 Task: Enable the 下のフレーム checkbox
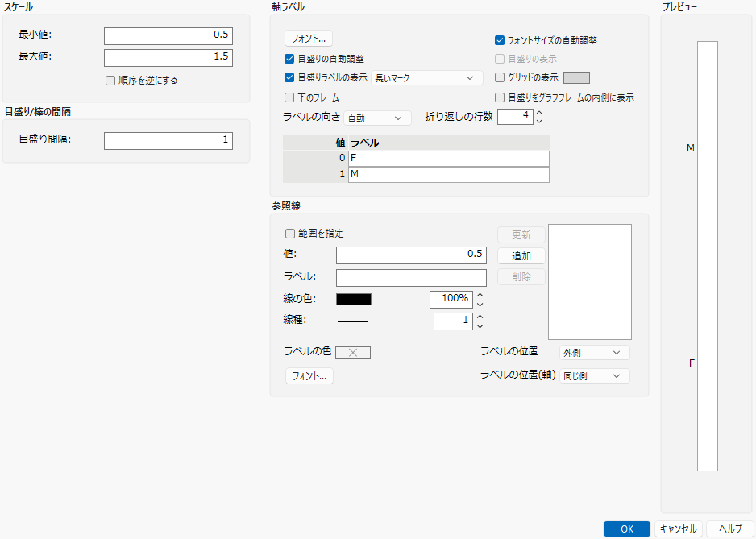click(x=289, y=97)
